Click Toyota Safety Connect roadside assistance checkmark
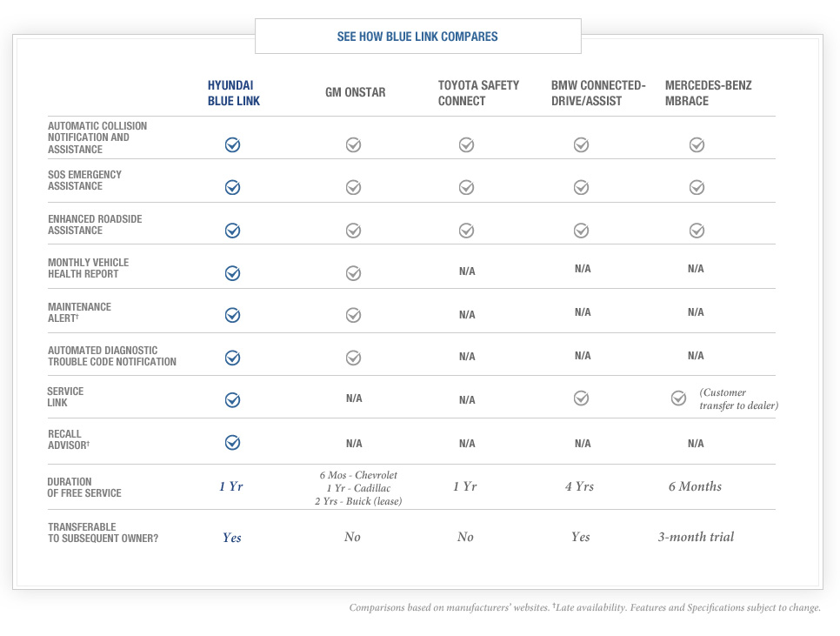The height and width of the screenshot is (636, 840). 466,231
